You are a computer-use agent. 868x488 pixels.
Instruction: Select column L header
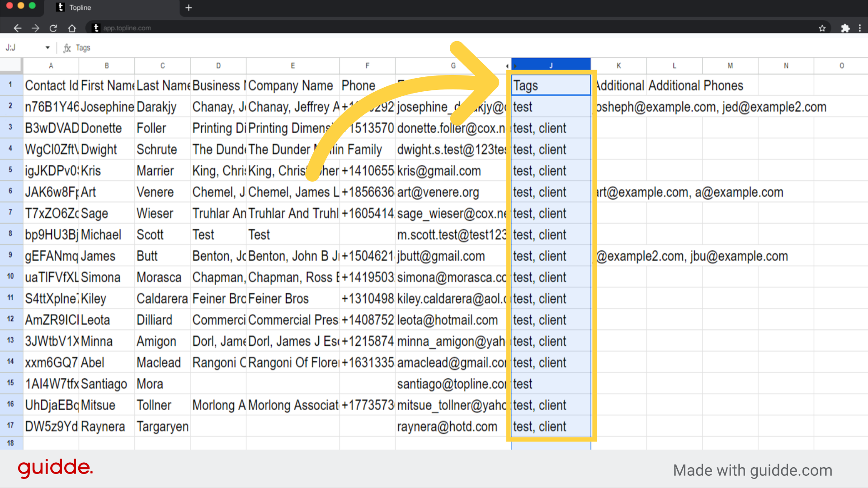click(675, 66)
